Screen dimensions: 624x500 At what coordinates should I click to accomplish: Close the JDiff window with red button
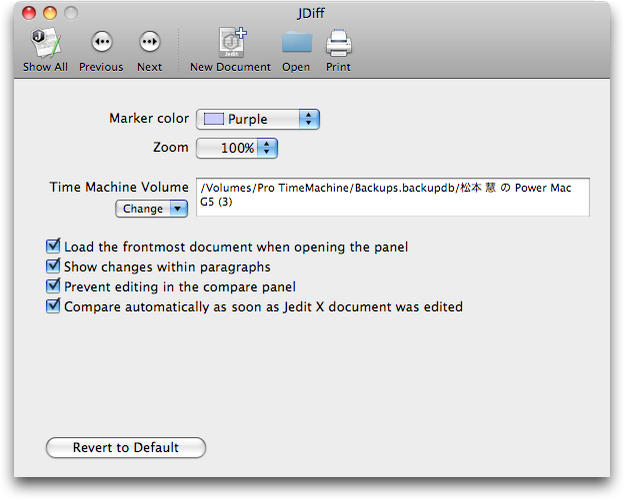[29, 13]
